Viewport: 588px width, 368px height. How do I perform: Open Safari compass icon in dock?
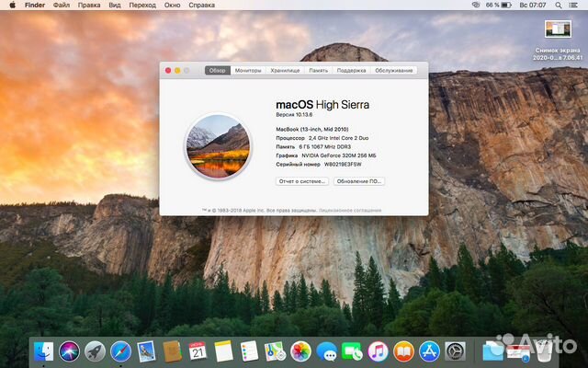click(120, 351)
